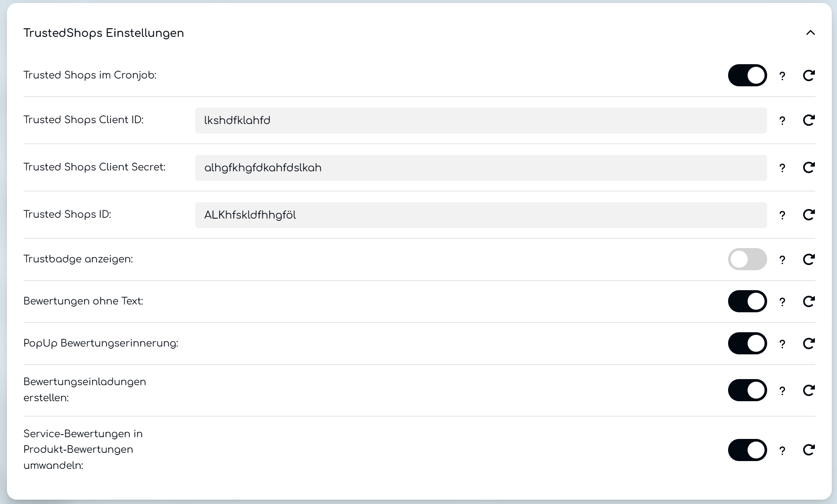
Task: Focus the Trusted Shops Client Secret field
Action: (480, 168)
